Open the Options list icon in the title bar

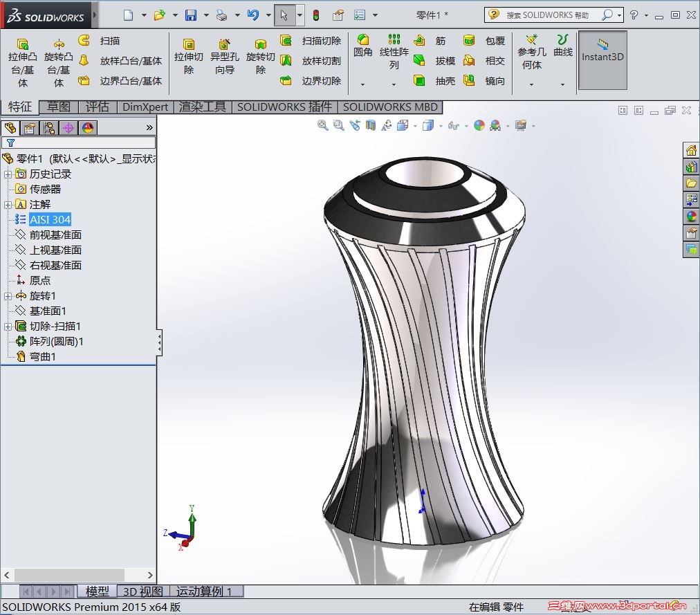360,15
